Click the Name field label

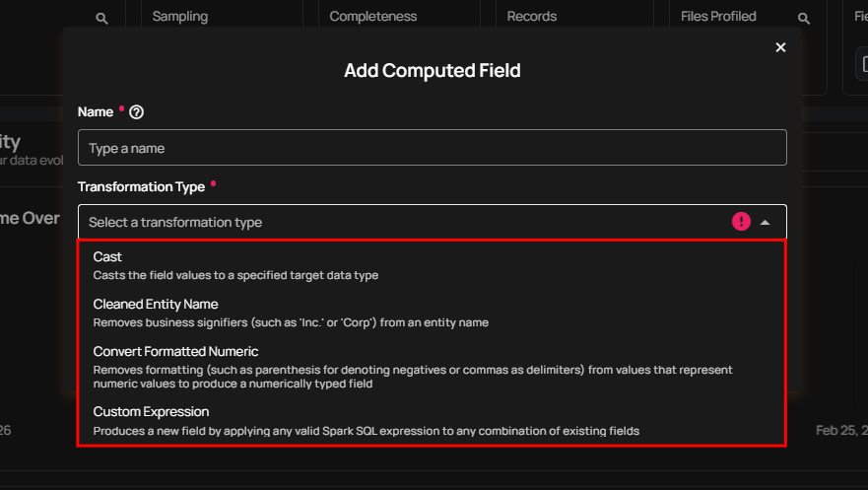tap(96, 112)
